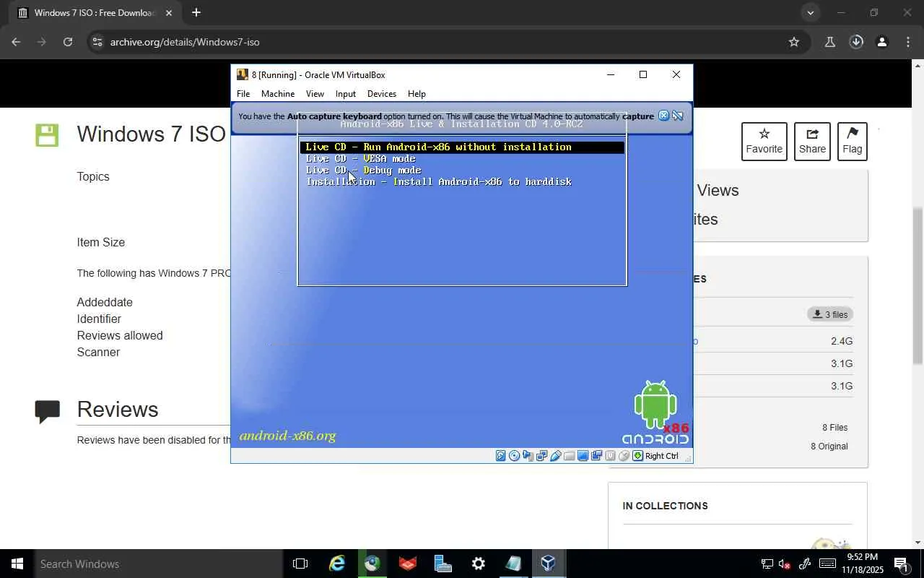Open the Action Center notifications icon
Image resolution: width=924 pixels, height=578 pixels.
tap(902, 564)
